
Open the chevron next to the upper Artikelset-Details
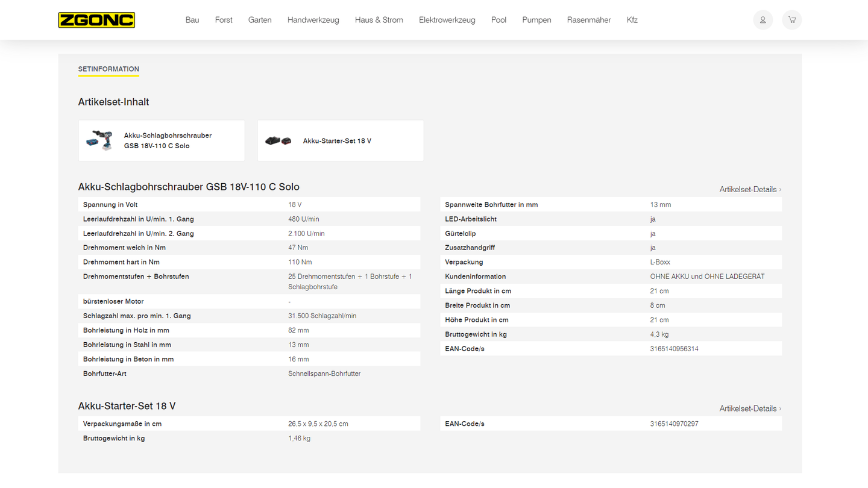pos(779,189)
